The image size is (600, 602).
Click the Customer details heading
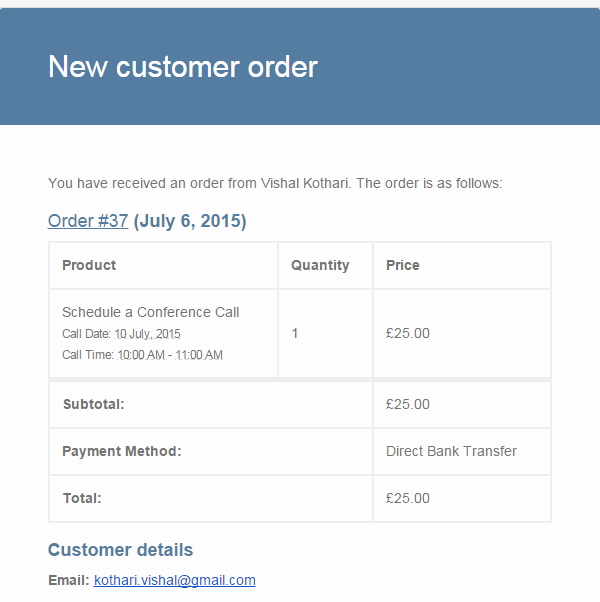(x=120, y=550)
